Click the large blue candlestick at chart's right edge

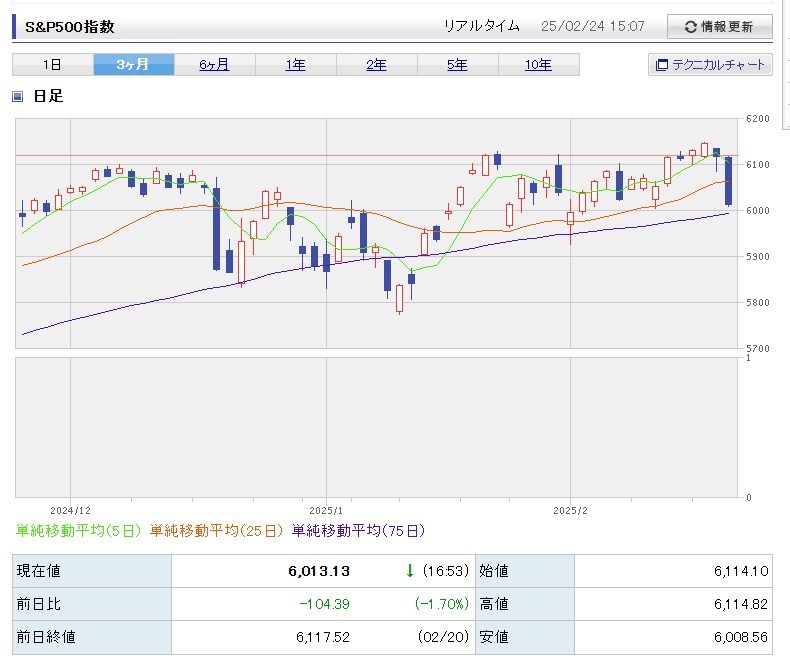[728, 181]
